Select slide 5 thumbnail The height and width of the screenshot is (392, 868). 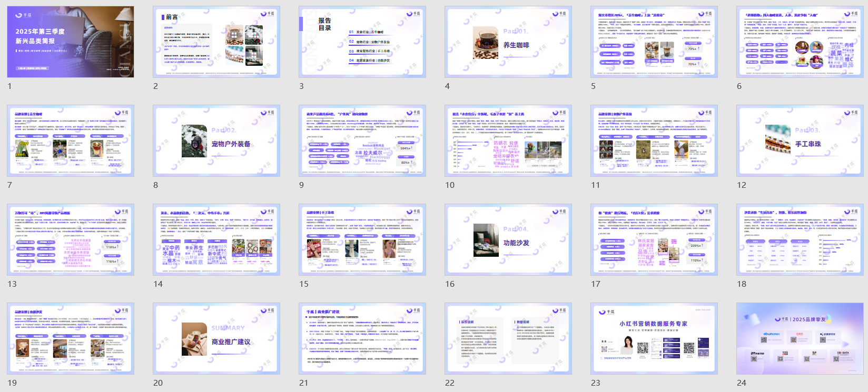click(654, 42)
